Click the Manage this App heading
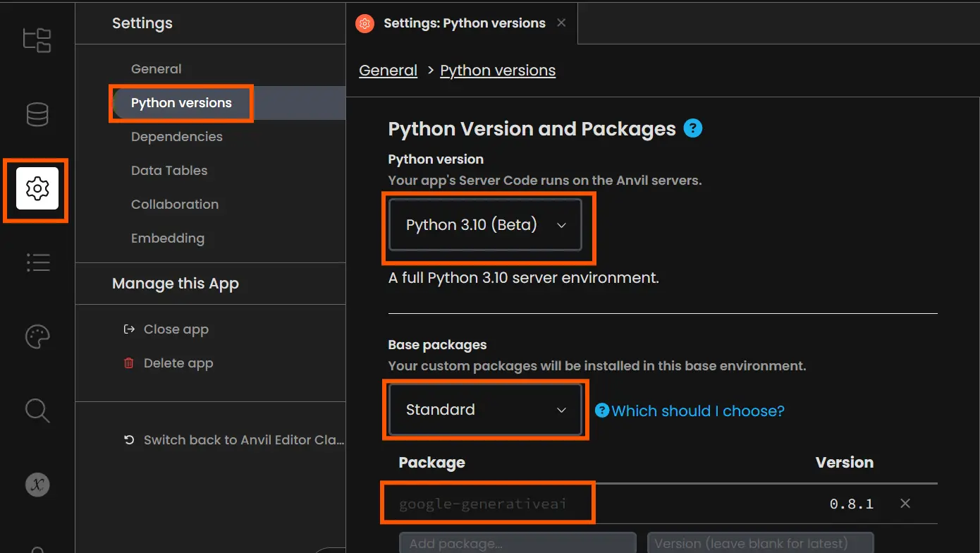The width and height of the screenshot is (980, 553). [176, 284]
